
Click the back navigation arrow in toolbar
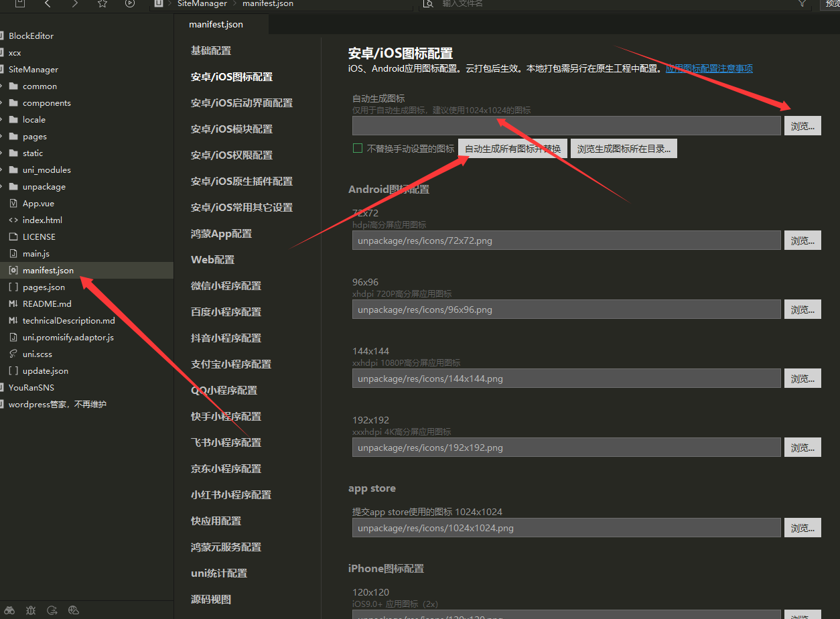48,4
